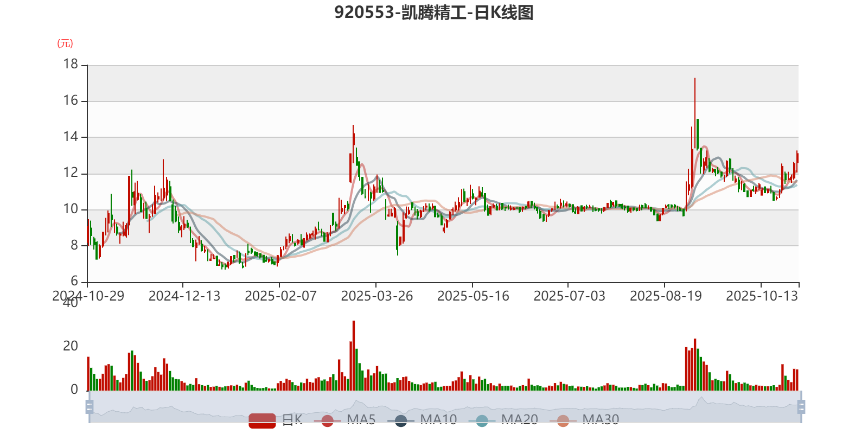
Task: Select the 2024-10-29 date axis label
Action: coord(88,296)
